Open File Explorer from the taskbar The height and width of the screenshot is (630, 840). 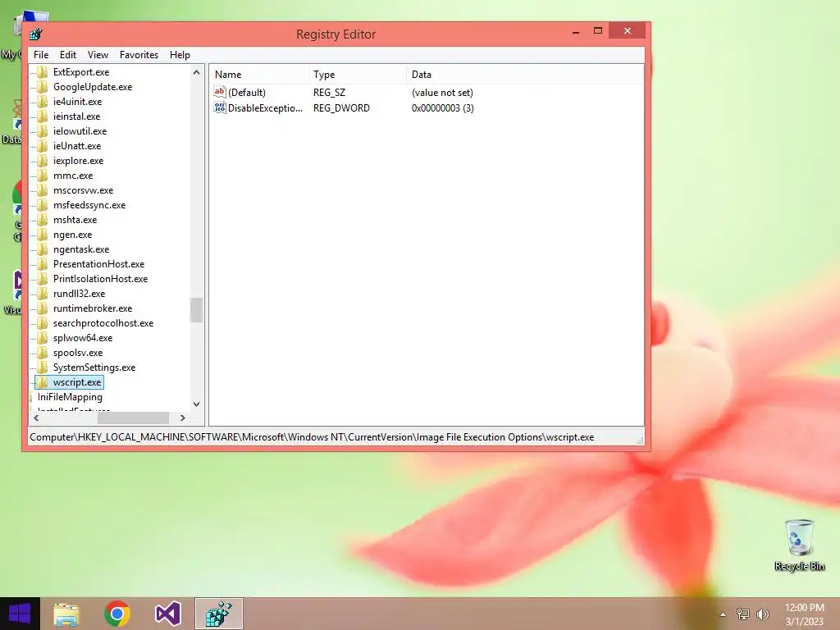tap(66, 614)
